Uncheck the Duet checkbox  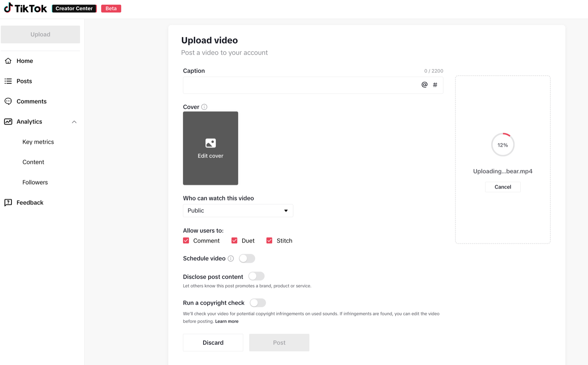[x=234, y=241]
